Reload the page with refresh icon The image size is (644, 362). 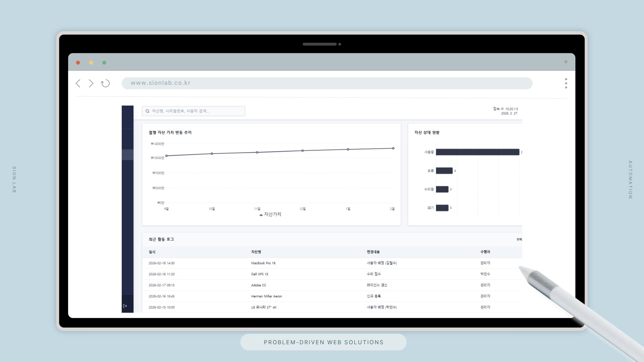(x=105, y=83)
